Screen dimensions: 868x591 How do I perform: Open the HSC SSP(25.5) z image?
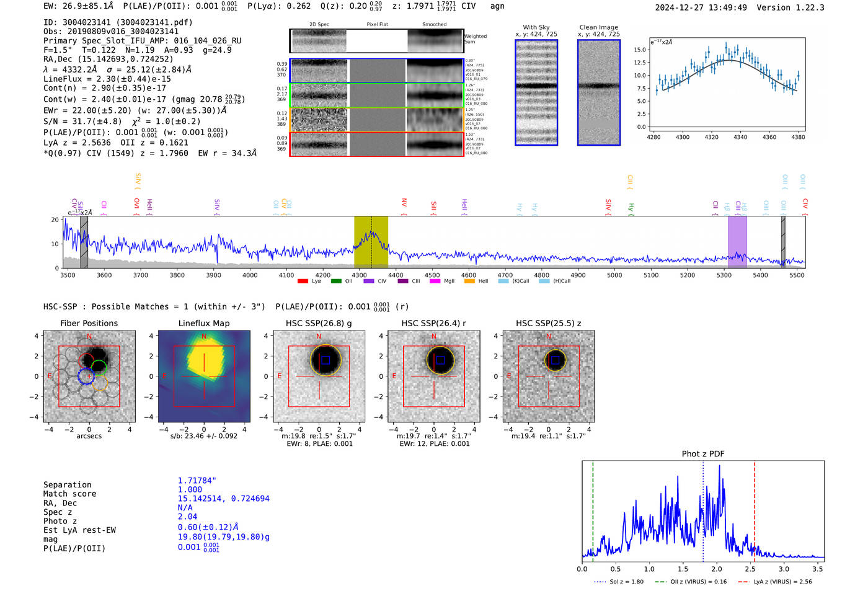(549, 376)
